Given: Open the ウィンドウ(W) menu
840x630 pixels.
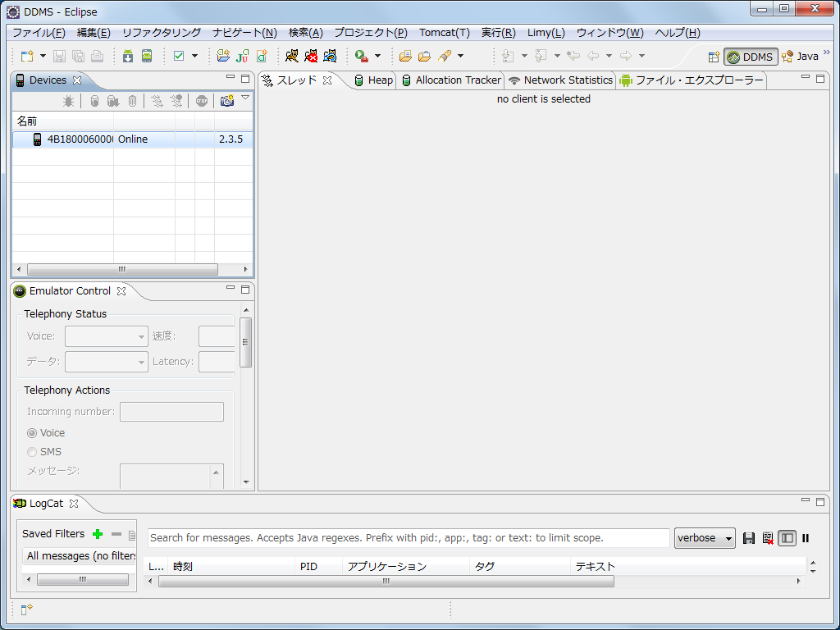Looking at the screenshot, I should [610, 33].
